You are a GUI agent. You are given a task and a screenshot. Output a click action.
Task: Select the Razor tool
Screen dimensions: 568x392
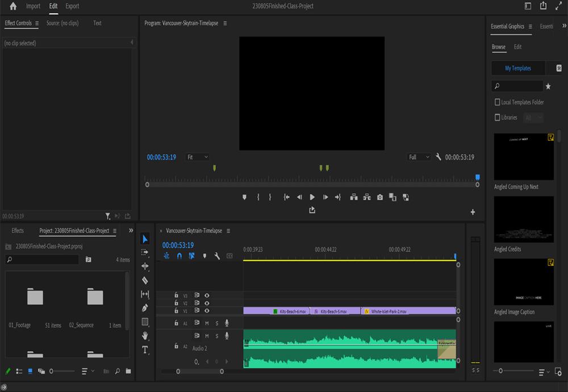click(145, 280)
